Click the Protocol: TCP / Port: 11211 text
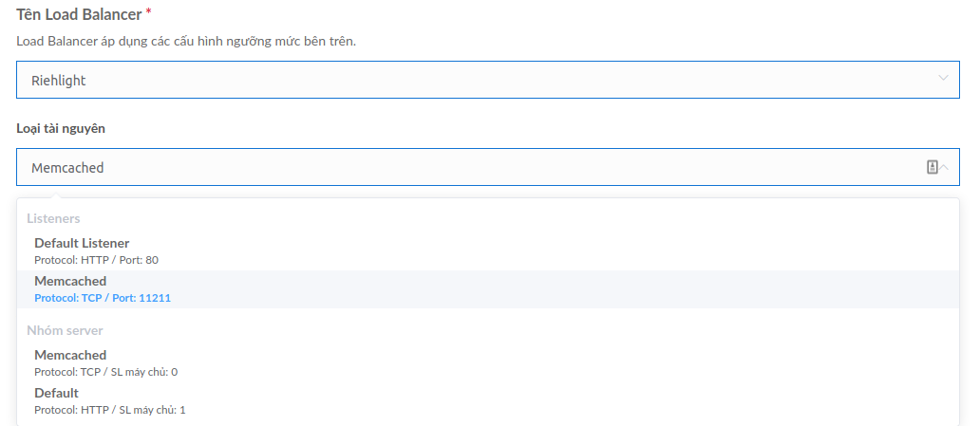 (x=103, y=298)
